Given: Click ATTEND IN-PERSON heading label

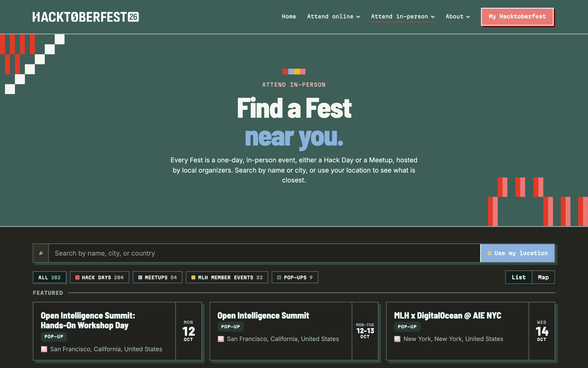Looking at the screenshot, I should click(x=294, y=85).
